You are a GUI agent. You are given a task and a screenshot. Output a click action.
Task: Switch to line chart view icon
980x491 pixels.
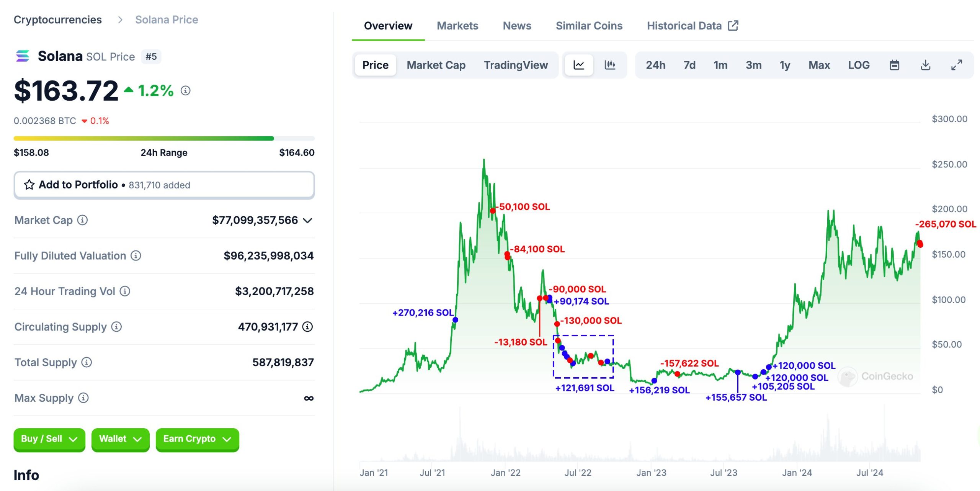[x=578, y=65]
